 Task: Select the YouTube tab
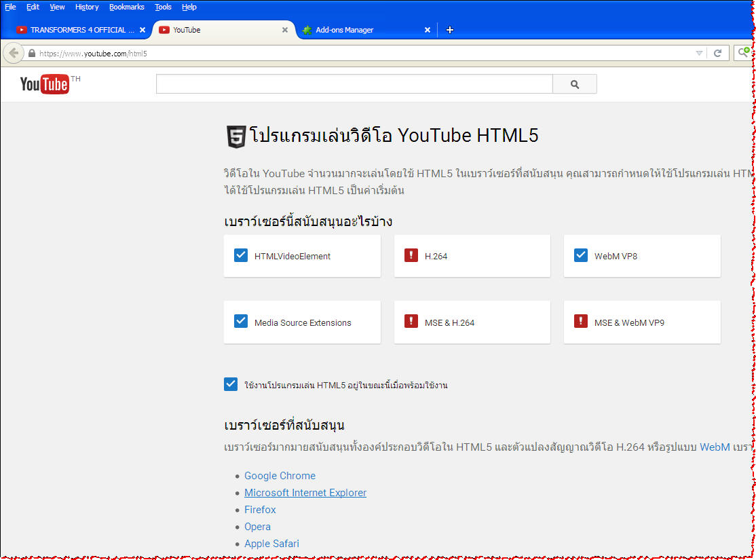(x=224, y=30)
